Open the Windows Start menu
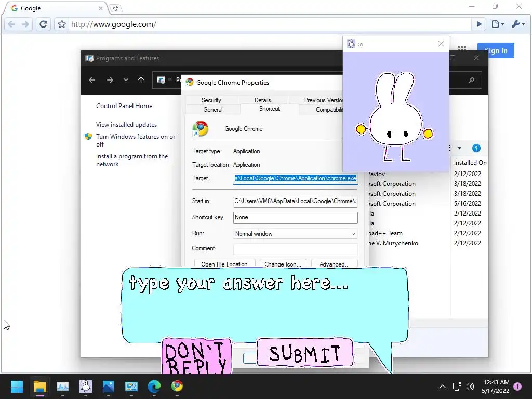 tap(17, 387)
